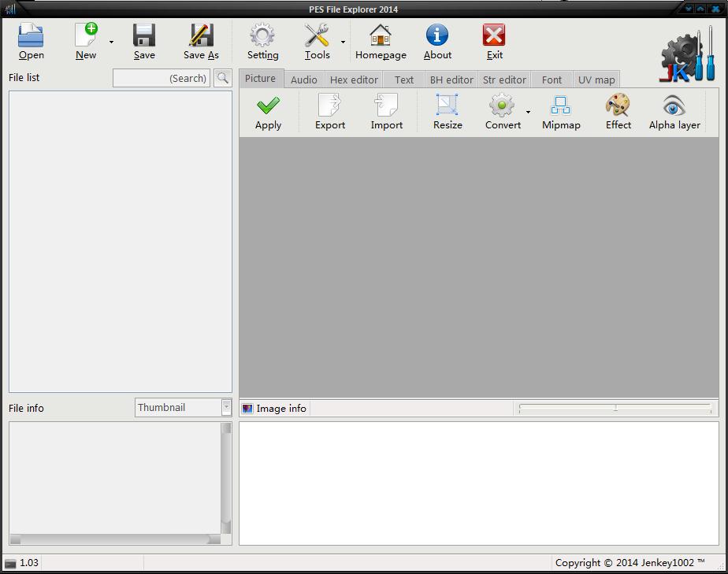Image resolution: width=728 pixels, height=574 pixels.
Task: Click the zoom slider beside Image info
Action: click(615, 408)
